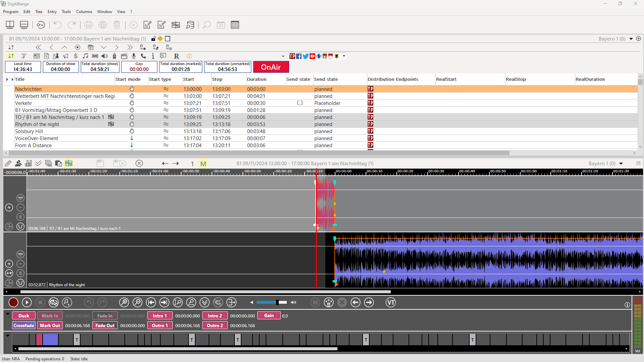Click the zoom in magnifier icon
644x362 pixels.
pos(124,303)
